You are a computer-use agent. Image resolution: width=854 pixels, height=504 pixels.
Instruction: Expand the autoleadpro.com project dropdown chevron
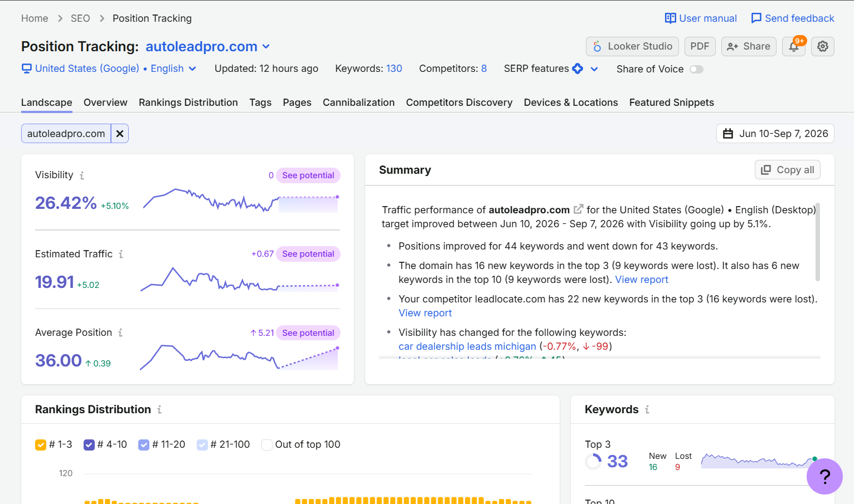pos(266,46)
